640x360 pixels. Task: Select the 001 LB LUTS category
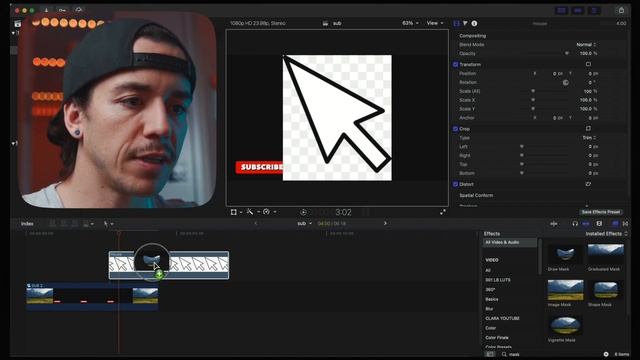[498, 280]
